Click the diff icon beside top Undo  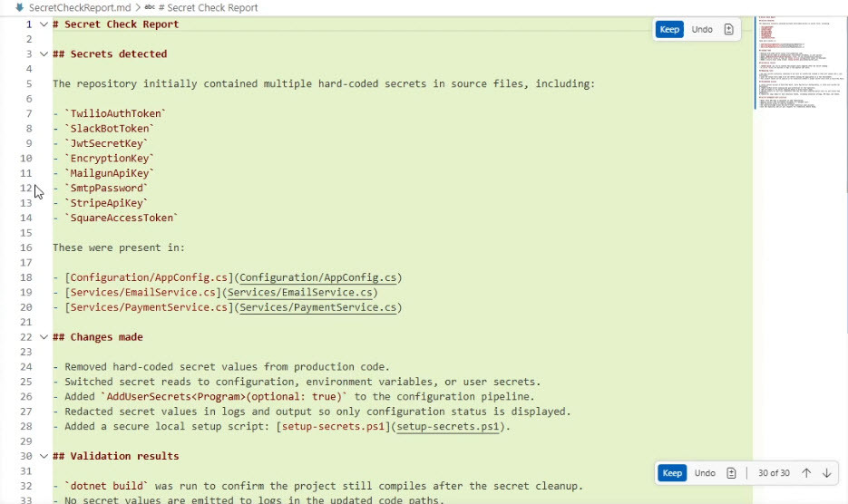click(x=728, y=30)
